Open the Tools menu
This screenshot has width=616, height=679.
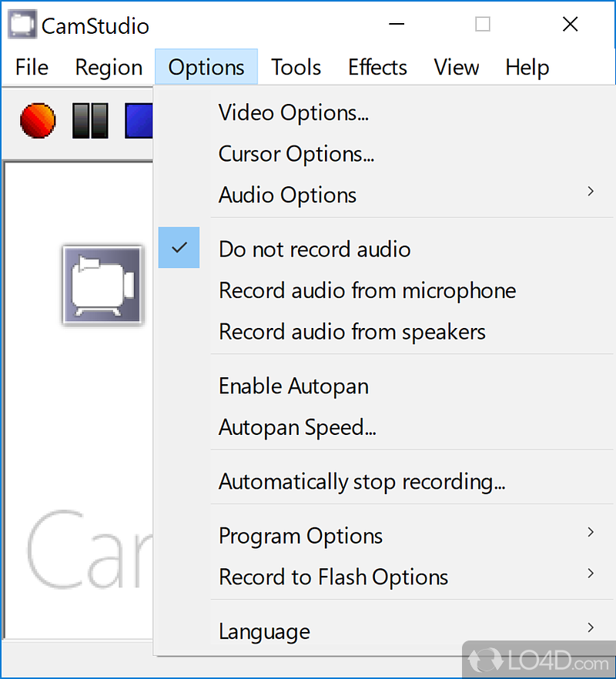[x=296, y=68]
